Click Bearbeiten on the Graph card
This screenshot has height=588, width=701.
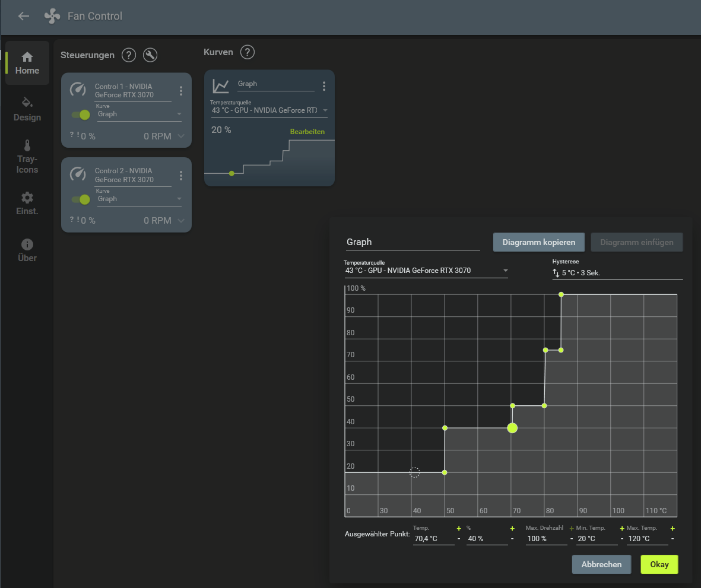307,131
